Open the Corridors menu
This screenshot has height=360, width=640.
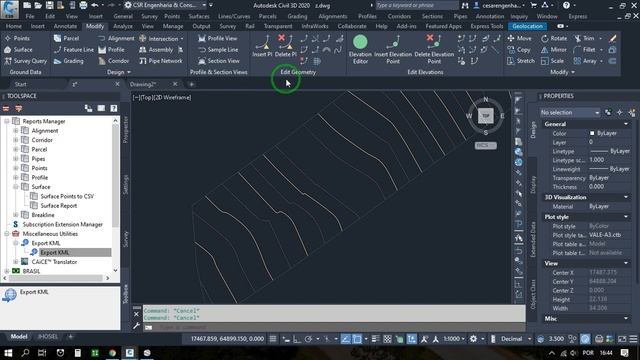pyautogui.click(x=399, y=16)
